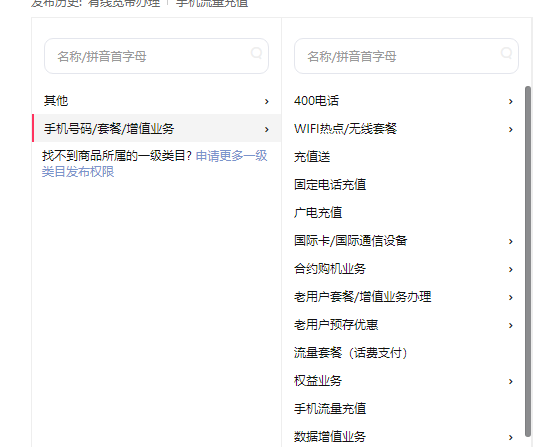This screenshot has width=542, height=447.
Task: Expand the 权益业务 chevron
Action: [511, 381]
